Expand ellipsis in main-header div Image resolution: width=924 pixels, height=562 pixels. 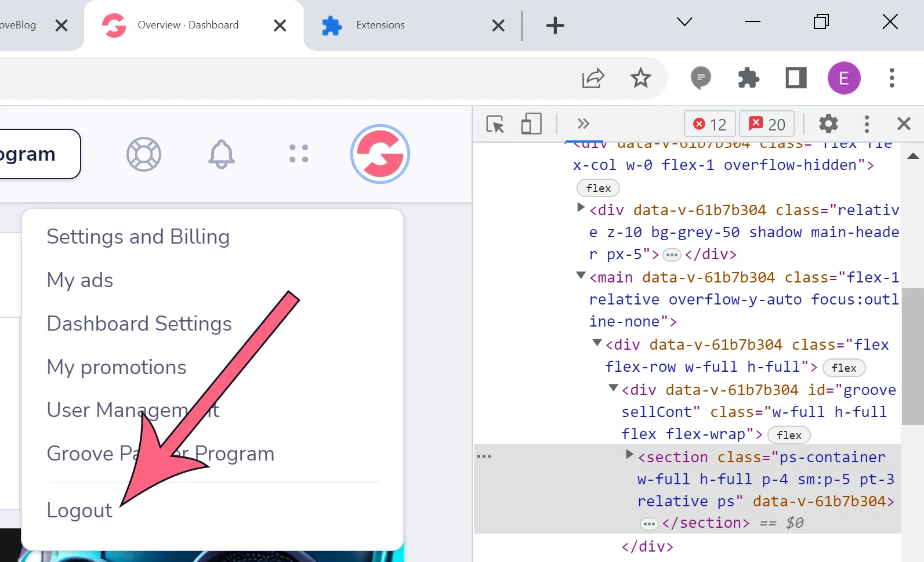pyautogui.click(x=672, y=255)
